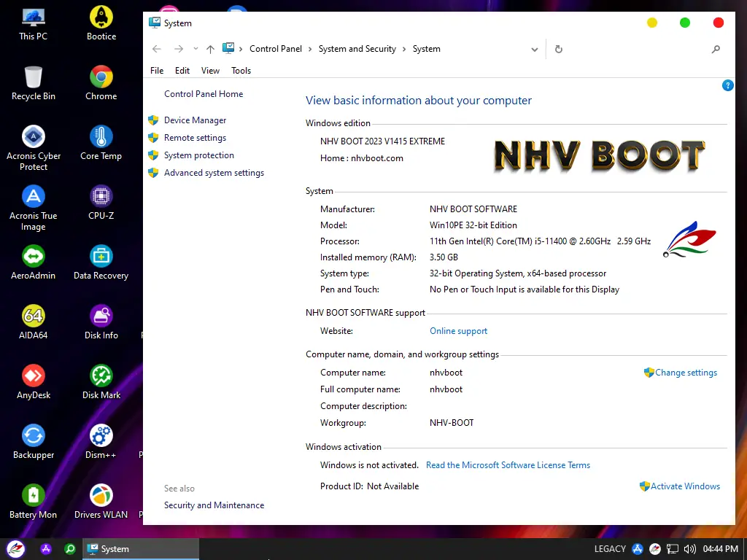Click the purple app icon in taskbar
Viewport: 747px width, 560px height.
[46, 549]
